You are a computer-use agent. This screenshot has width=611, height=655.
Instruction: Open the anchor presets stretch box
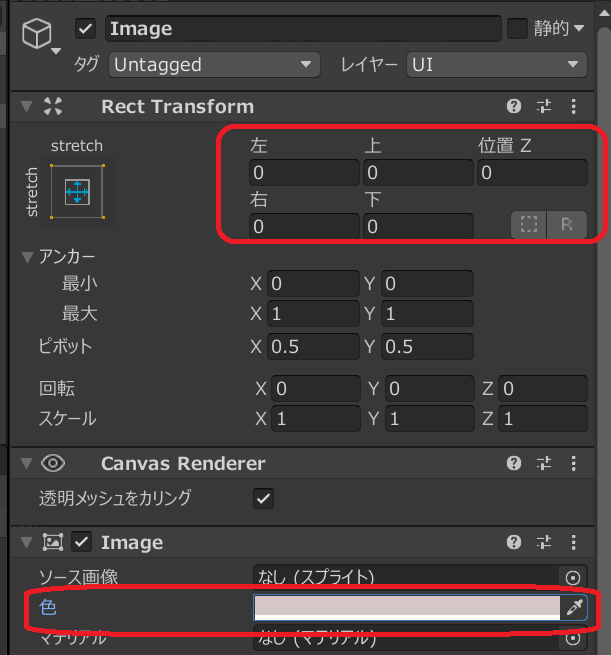pos(77,189)
